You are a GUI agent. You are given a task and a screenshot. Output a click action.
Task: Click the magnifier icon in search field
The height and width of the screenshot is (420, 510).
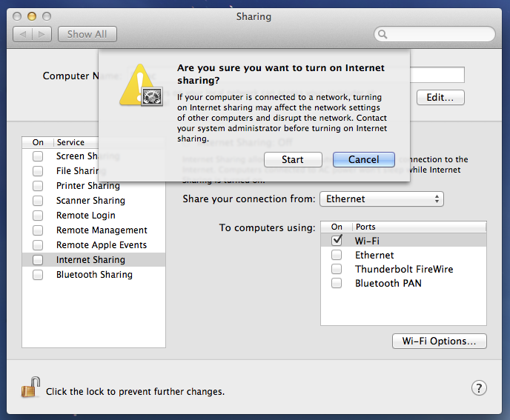pos(382,34)
